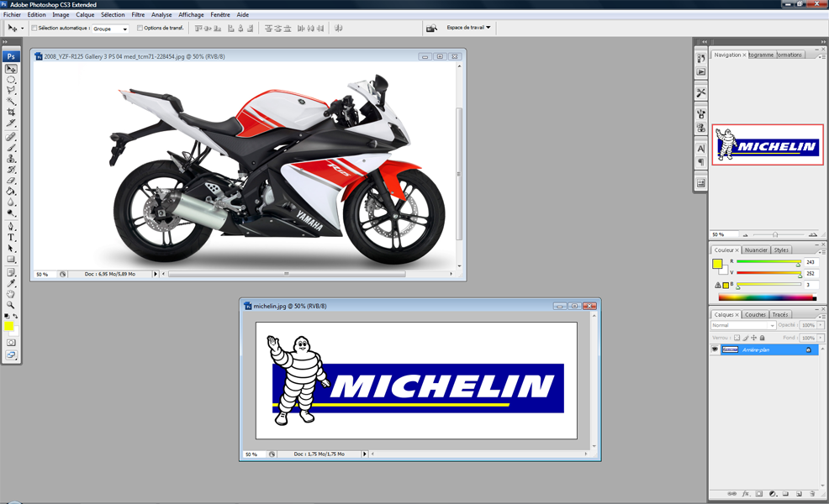Open the Groupe auto-select dropdown

point(110,29)
